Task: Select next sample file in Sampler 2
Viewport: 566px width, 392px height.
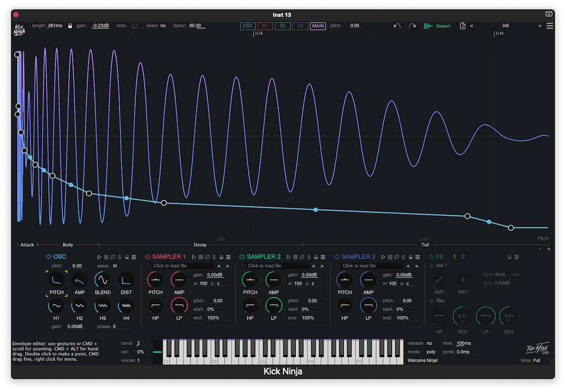Action: (322, 266)
